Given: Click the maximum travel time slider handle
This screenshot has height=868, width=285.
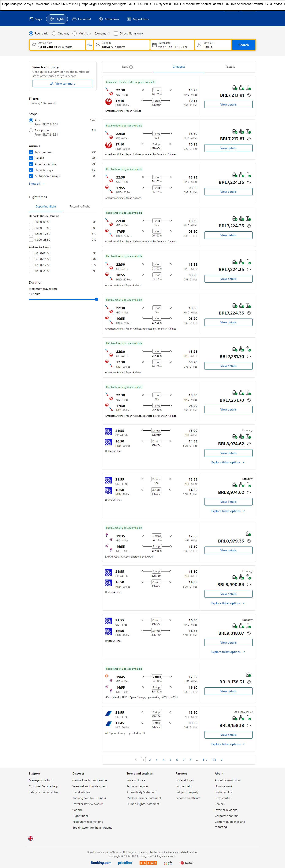Looking at the screenshot, I should pos(97,299).
